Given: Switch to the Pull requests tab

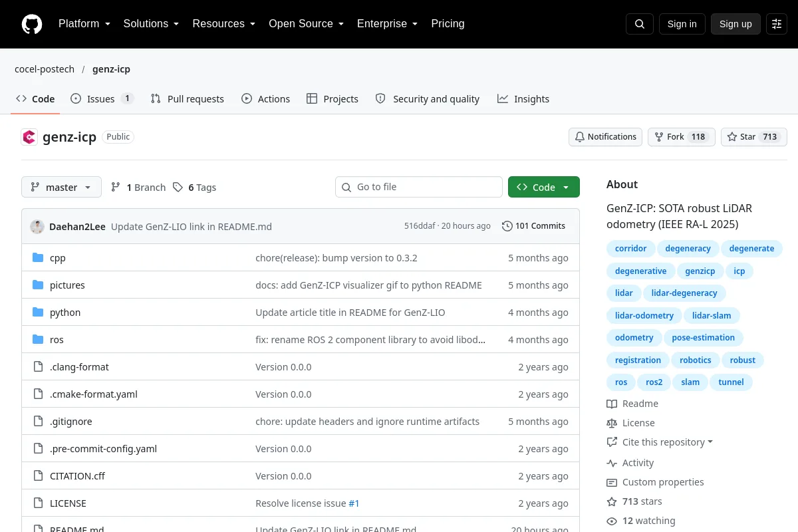Looking at the screenshot, I should [x=188, y=99].
